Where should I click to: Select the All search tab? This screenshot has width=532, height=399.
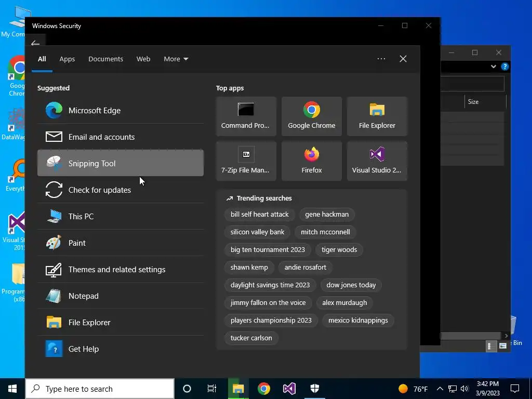(42, 59)
